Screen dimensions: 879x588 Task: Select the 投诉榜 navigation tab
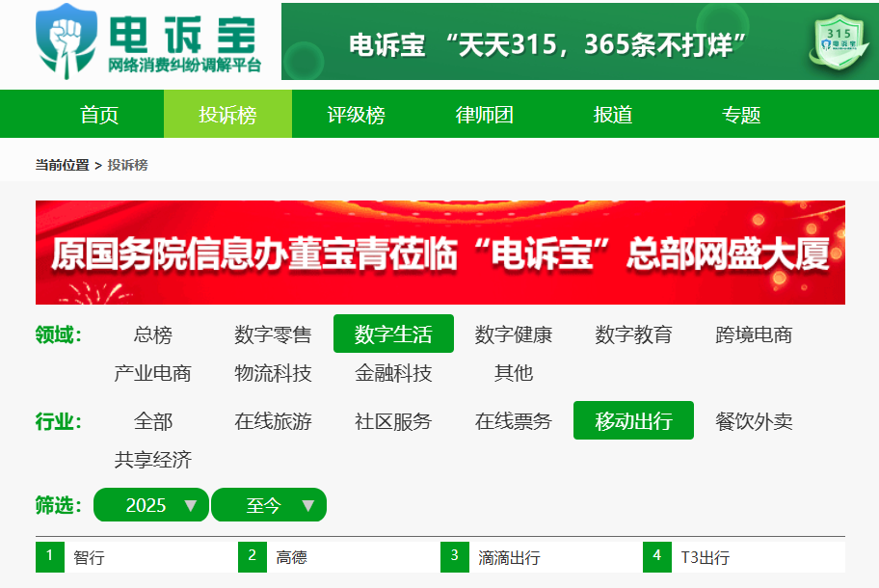click(x=227, y=115)
